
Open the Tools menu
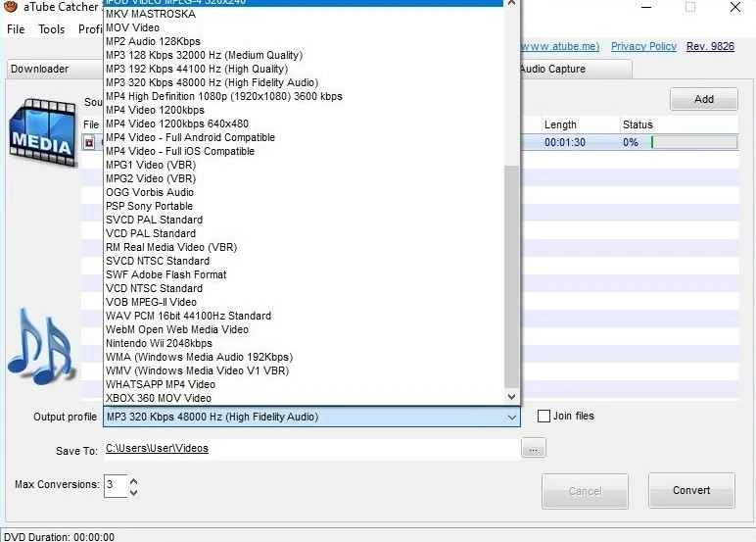tap(52, 29)
